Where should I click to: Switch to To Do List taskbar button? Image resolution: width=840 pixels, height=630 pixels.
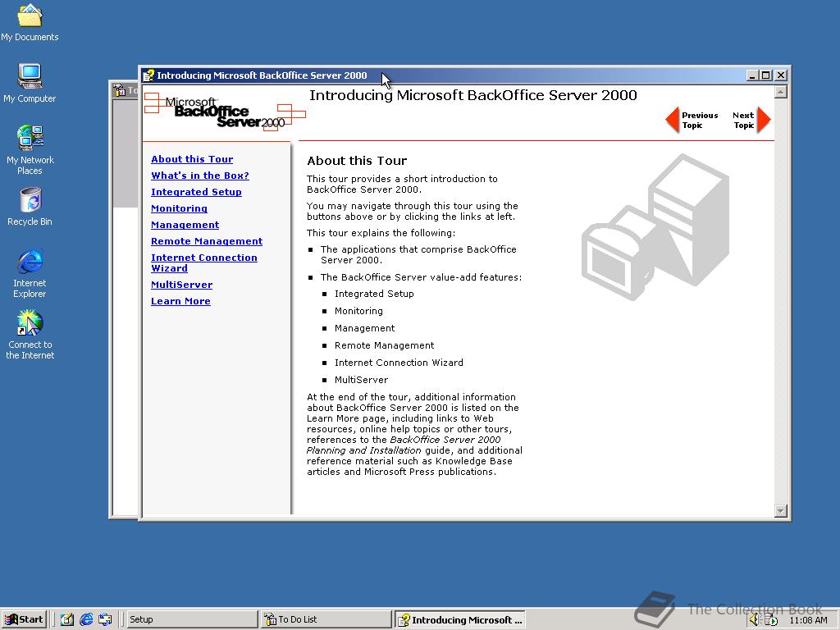click(326, 619)
